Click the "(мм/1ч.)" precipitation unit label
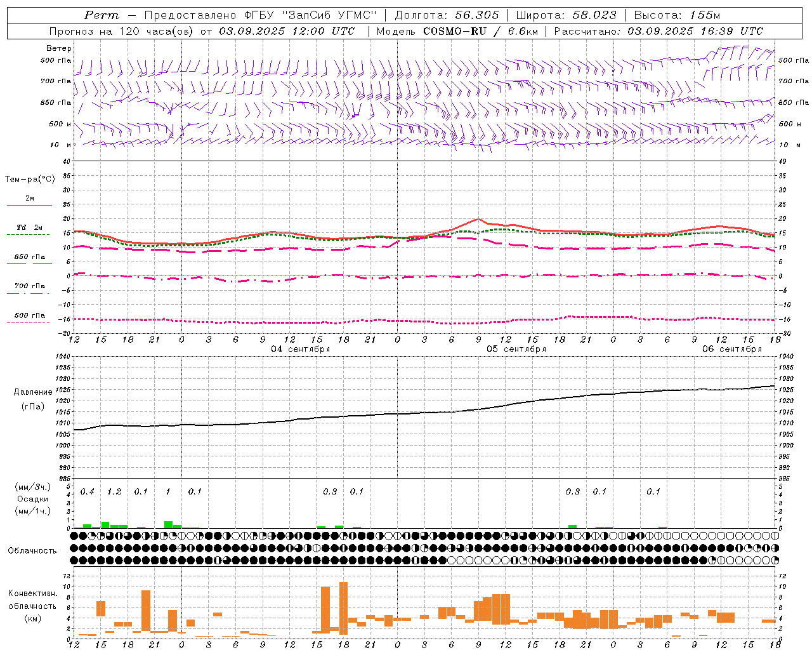This screenshot has height=650, width=812. pyautogui.click(x=33, y=511)
